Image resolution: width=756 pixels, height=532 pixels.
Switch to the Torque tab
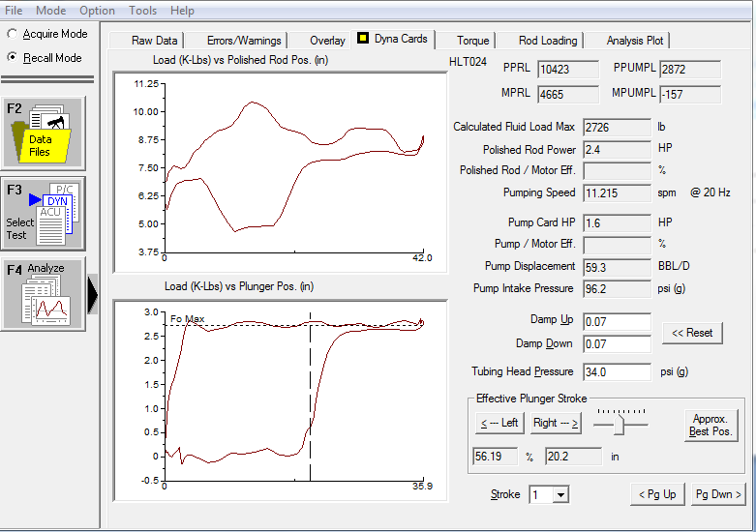click(x=473, y=41)
